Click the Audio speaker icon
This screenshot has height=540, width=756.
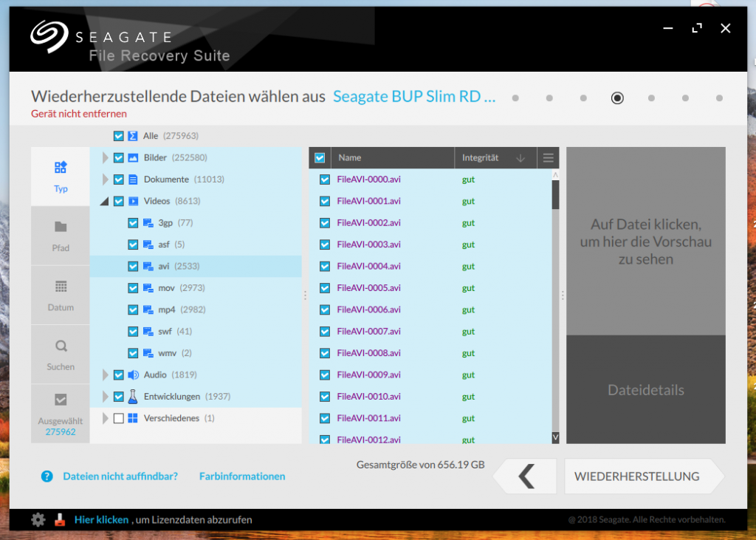[x=133, y=375]
